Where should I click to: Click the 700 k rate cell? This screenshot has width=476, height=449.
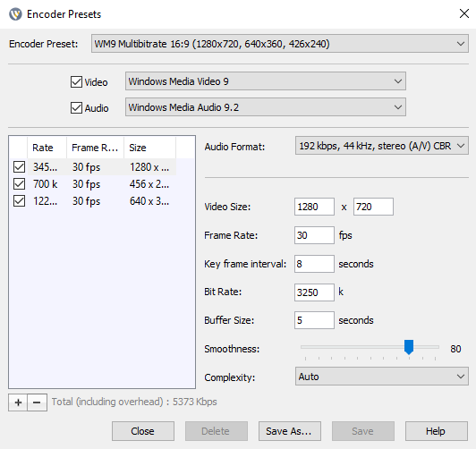(47, 184)
